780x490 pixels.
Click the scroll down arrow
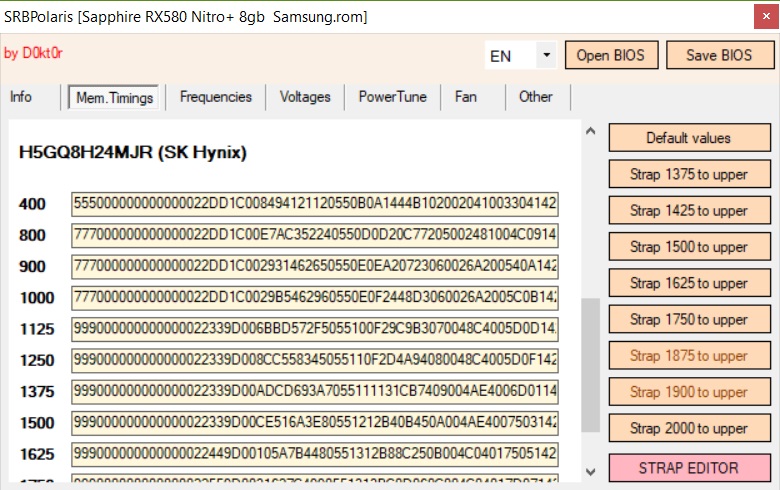tap(590, 472)
